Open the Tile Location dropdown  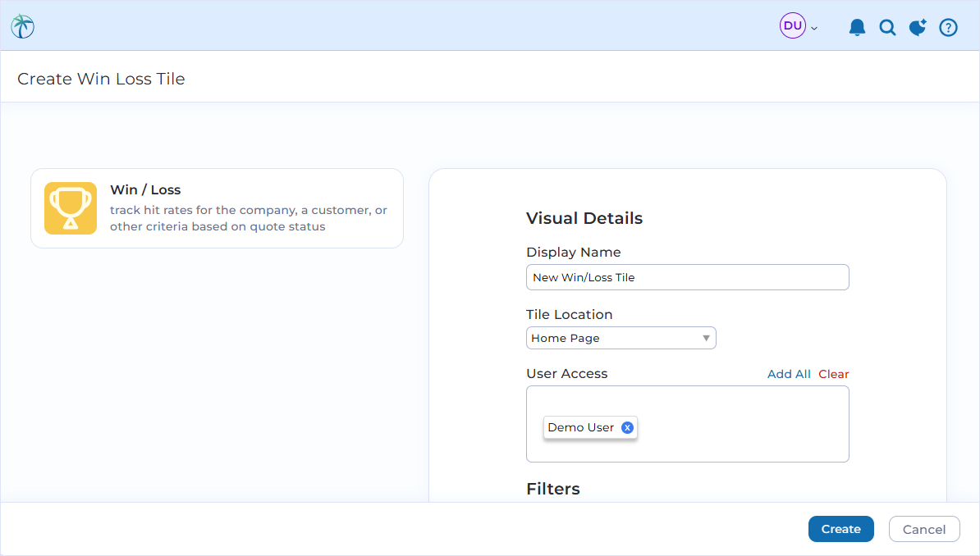[621, 338]
